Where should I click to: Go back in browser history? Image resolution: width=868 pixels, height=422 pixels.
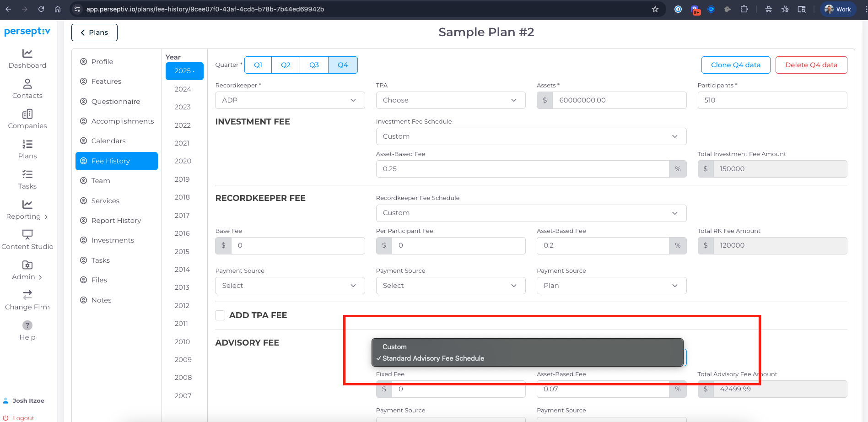8,9
